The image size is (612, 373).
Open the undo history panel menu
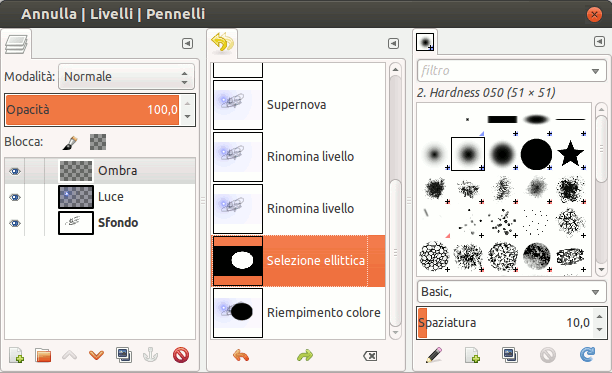(x=393, y=43)
